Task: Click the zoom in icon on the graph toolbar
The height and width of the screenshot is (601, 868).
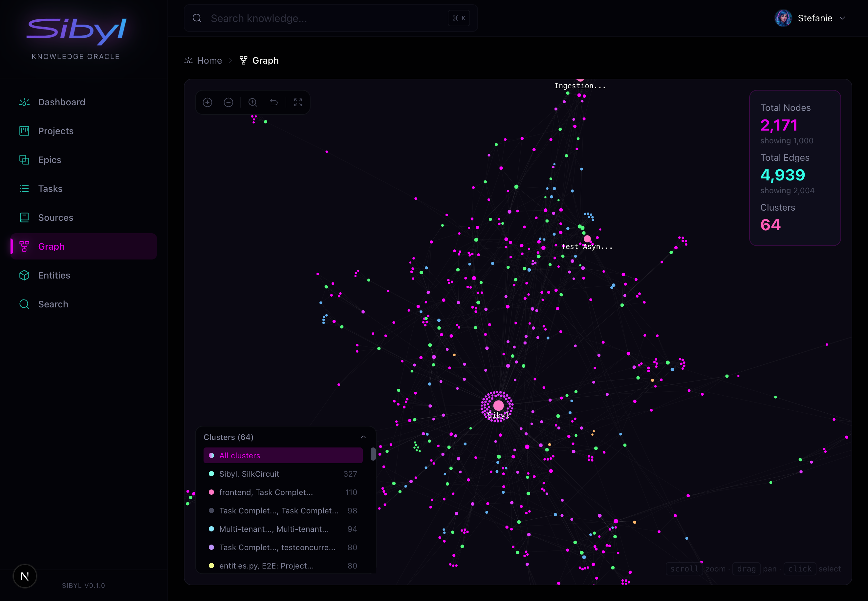Action: pos(208,102)
